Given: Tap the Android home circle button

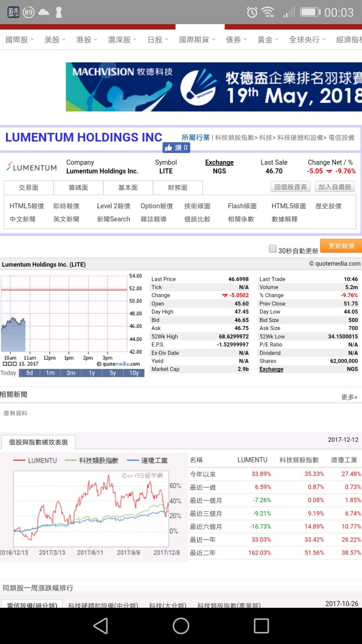Looking at the screenshot, I should coord(181,626).
